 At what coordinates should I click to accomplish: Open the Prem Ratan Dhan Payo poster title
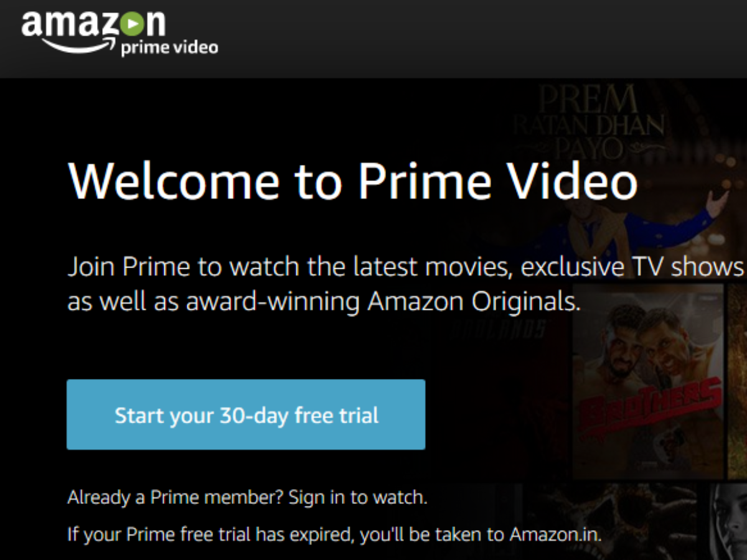pos(588,123)
